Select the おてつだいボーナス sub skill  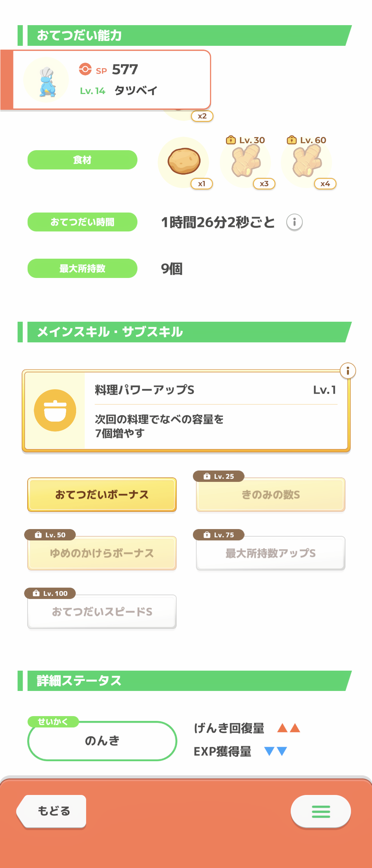coord(102,495)
